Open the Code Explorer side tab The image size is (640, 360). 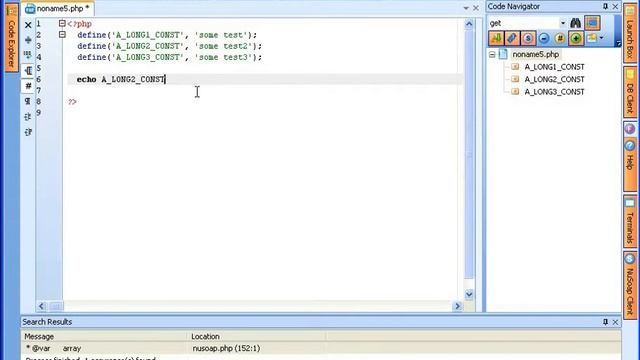pos(11,38)
